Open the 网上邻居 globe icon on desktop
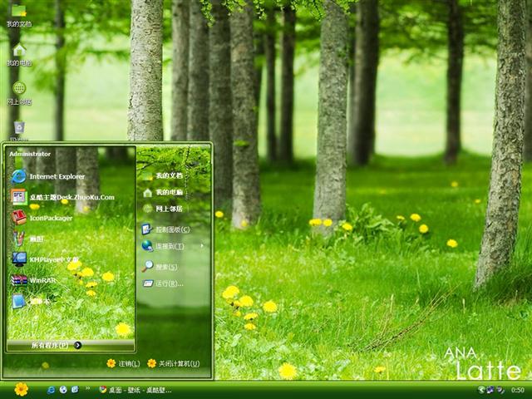 tap(18, 89)
